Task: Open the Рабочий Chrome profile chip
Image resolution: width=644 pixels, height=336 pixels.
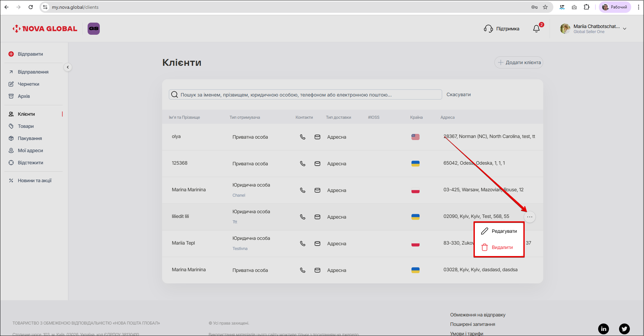Action: 615,7
